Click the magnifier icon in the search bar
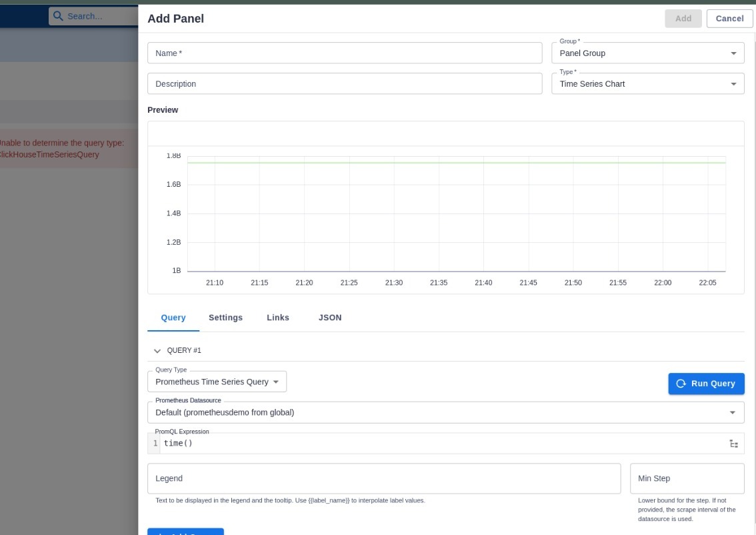756x535 pixels. click(x=58, y=16)
